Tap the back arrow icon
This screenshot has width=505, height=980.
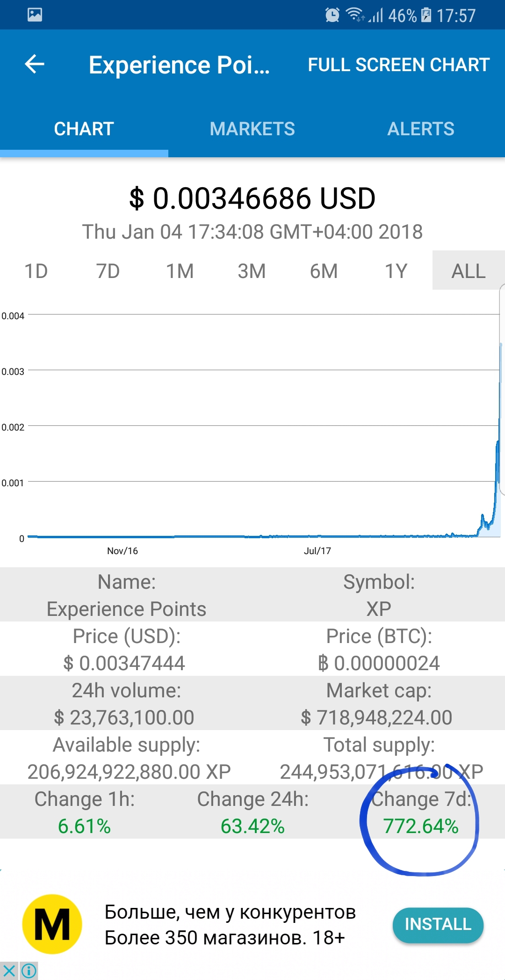[35, 64]
